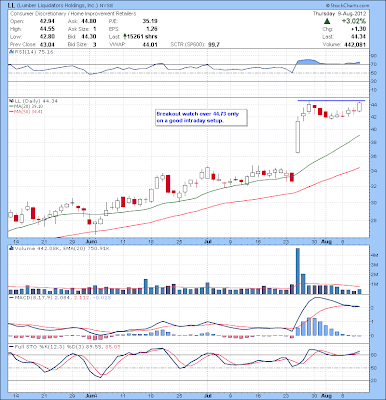Select the LL ticker symbol header
This screenshot has height=400, width=386.
tap(11, 6)
